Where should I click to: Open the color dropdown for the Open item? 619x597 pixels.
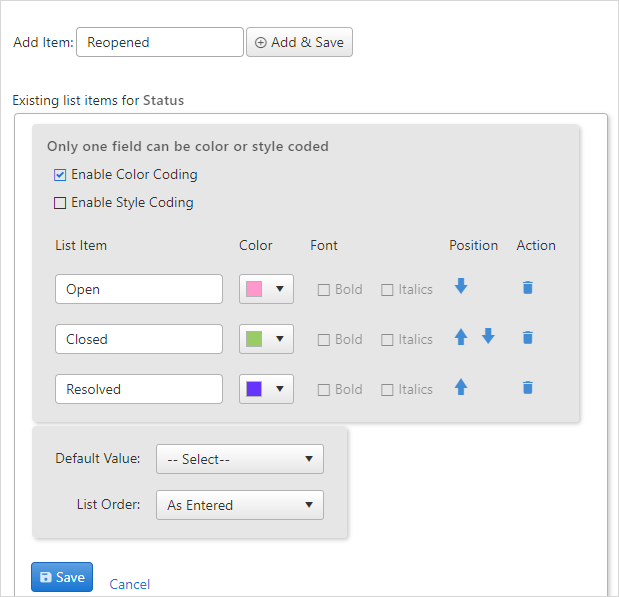tap(266, 289)
